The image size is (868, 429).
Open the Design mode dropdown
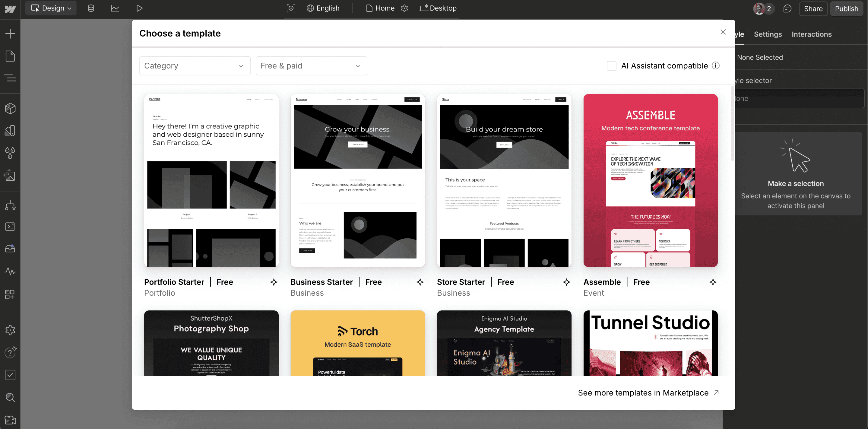[x=51, y=8]
